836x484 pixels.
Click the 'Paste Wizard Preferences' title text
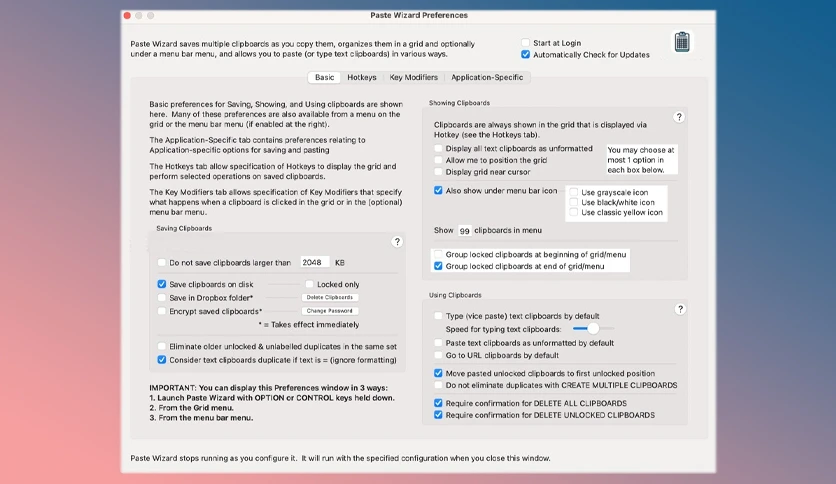[x=419, y=15]
